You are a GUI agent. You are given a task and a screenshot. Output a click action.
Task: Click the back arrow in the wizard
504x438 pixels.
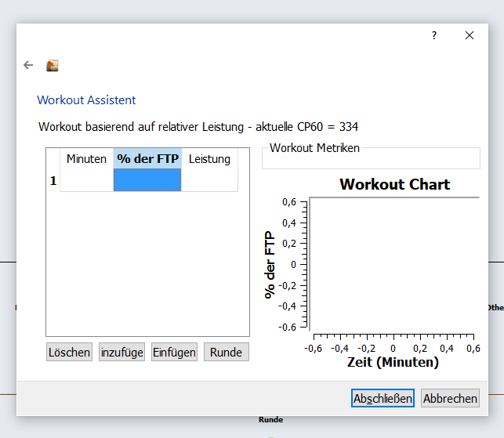[28, 66]
